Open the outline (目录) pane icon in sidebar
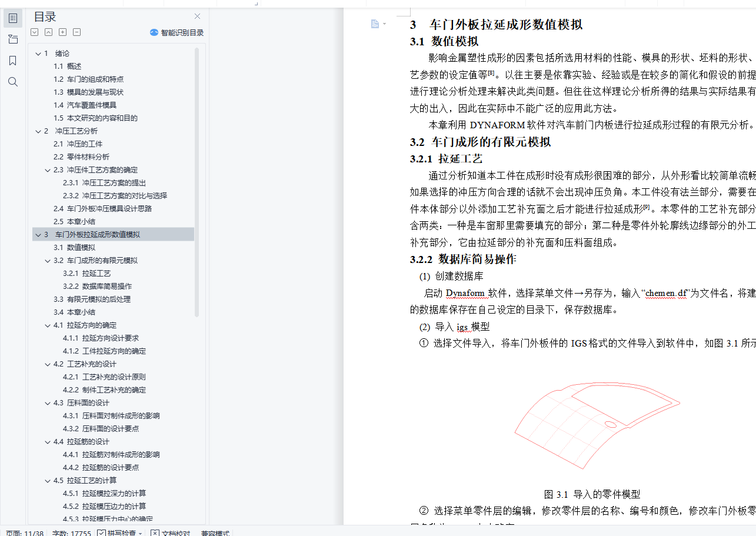 [13, 18]
